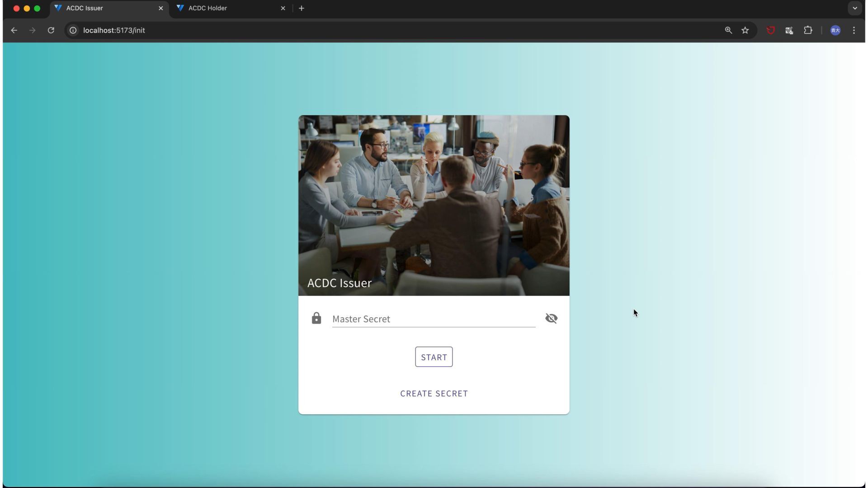868x488 pixels.
Task: Click the site information icon
Action: [x=73, y=30]
